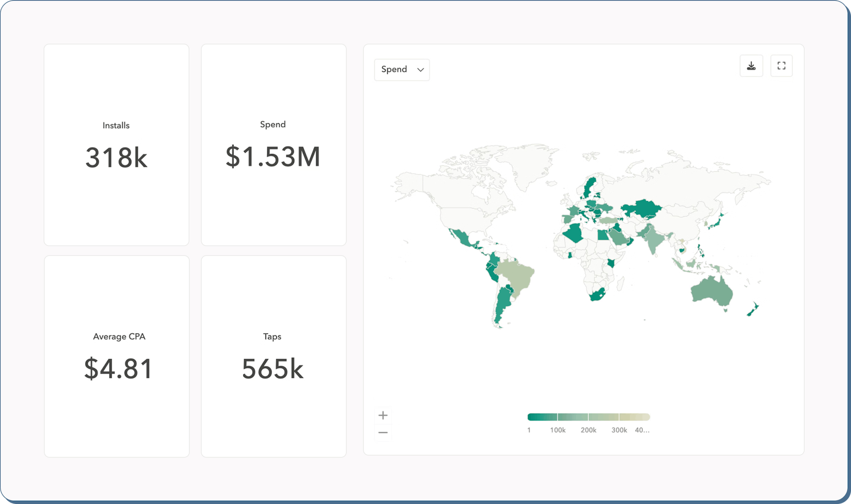
Task: Zoom out with the minus icon
Action: [383, 433]
